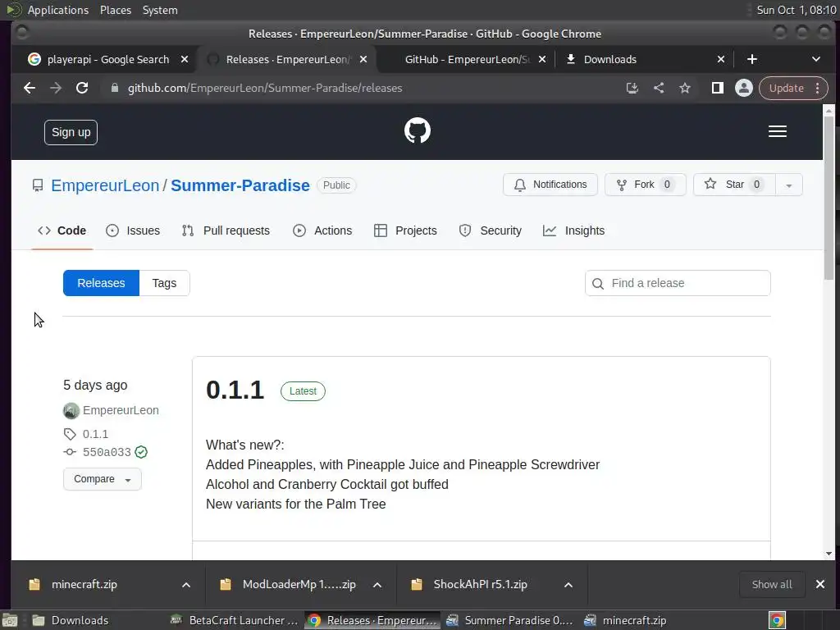Screen dimensions: 840x630
Task: Open the Pull requests tab
Action: pos(226,231)
